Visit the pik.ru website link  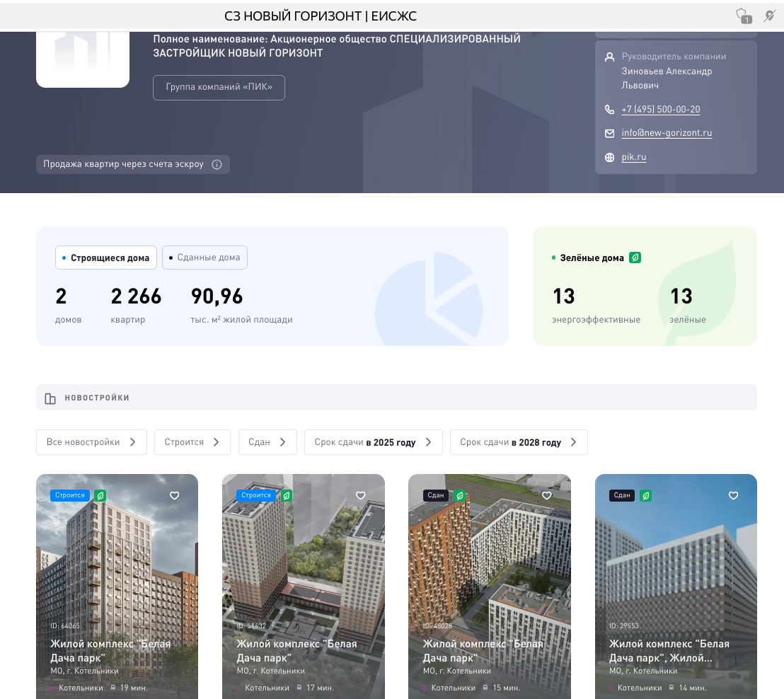(x=633, y=157)
